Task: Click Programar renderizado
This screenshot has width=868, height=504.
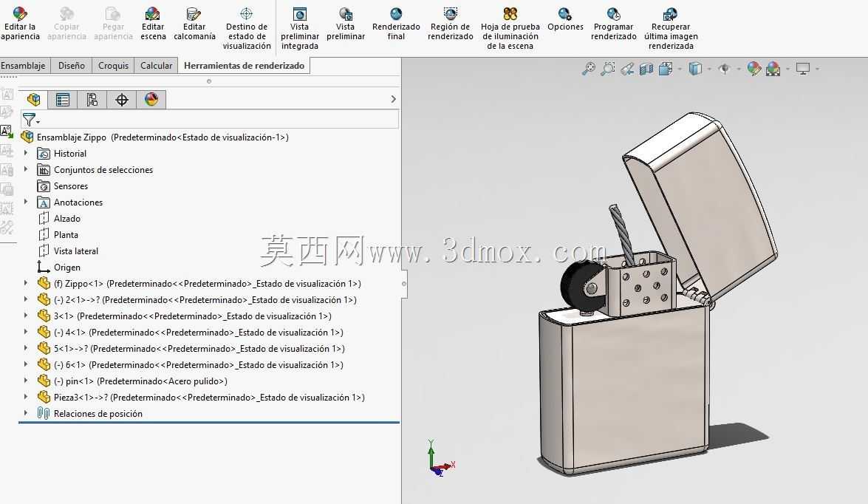Action: (x=613, y=24)
